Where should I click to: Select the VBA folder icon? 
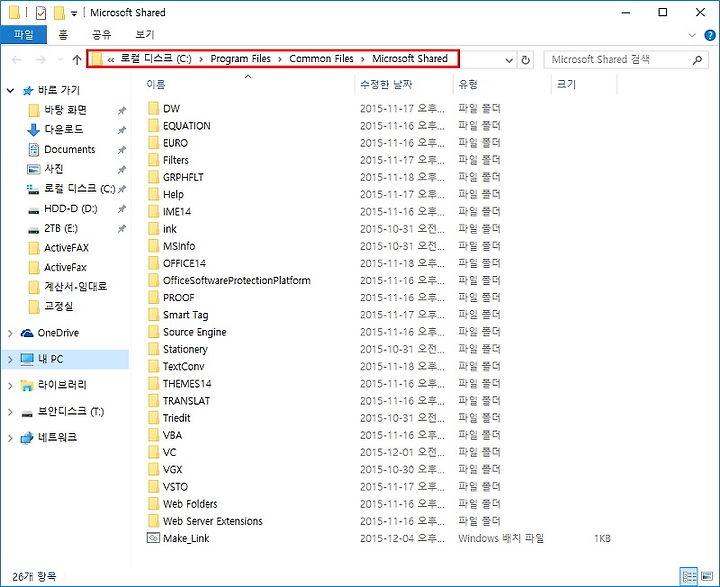point(153,435)
